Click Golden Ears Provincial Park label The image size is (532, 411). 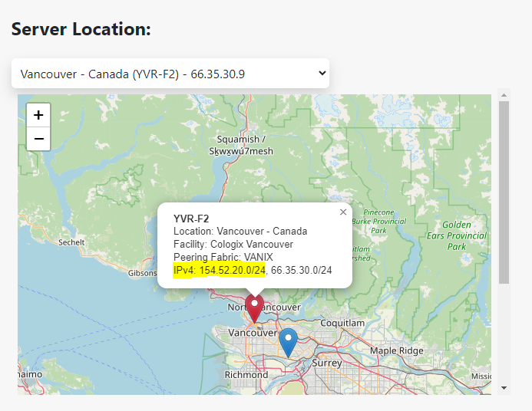[457, 235]
